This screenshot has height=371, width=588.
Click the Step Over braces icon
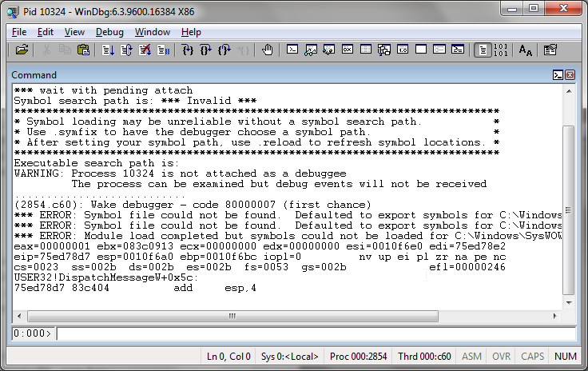pos(206,50)
